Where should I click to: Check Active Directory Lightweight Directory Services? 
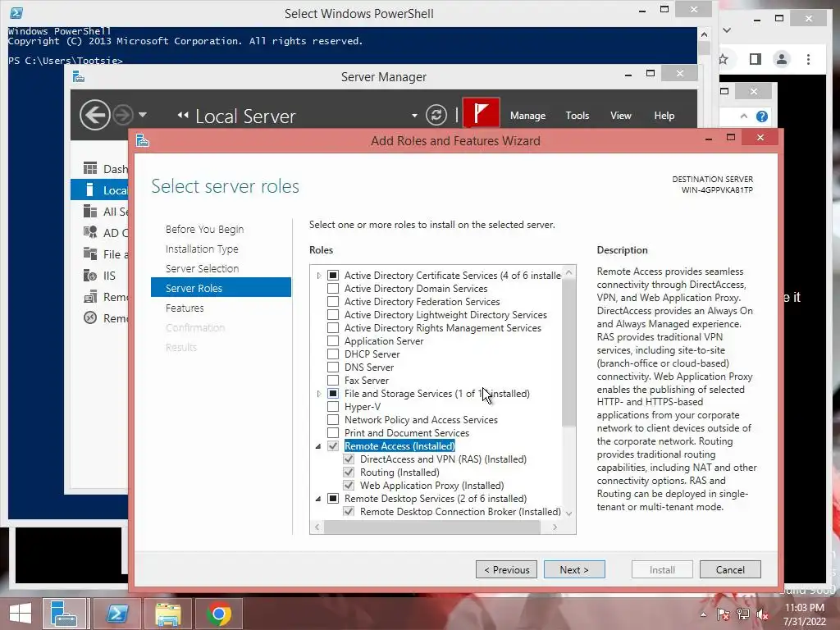[x=333, y=314]
